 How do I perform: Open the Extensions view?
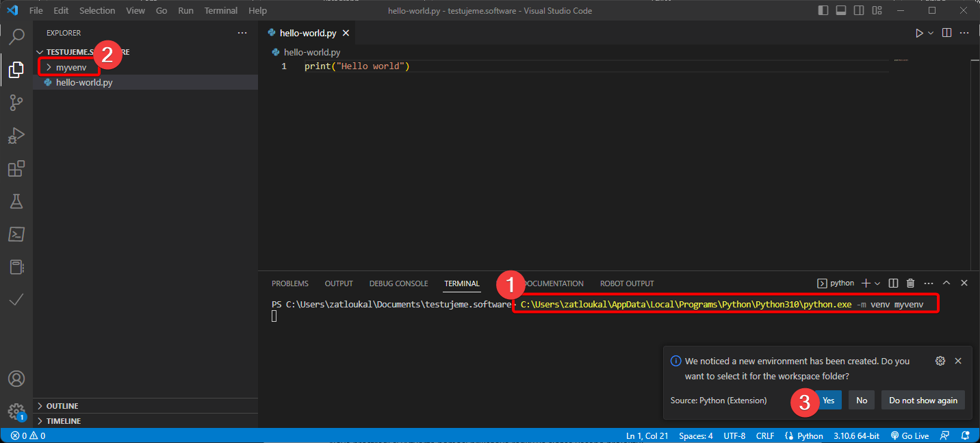coord(16,168)
